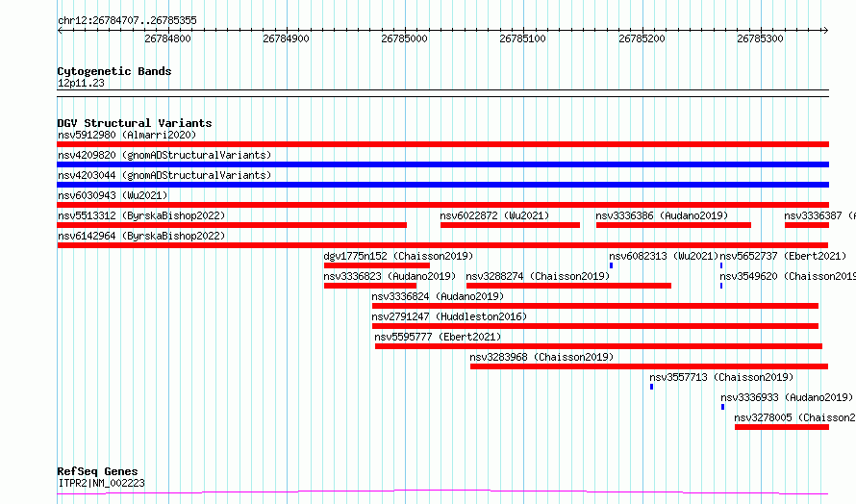The width and height of the screenshot is (856, 504).
Task: Click the 26784900 ruler tick label
Action: (x=286, y=38)
